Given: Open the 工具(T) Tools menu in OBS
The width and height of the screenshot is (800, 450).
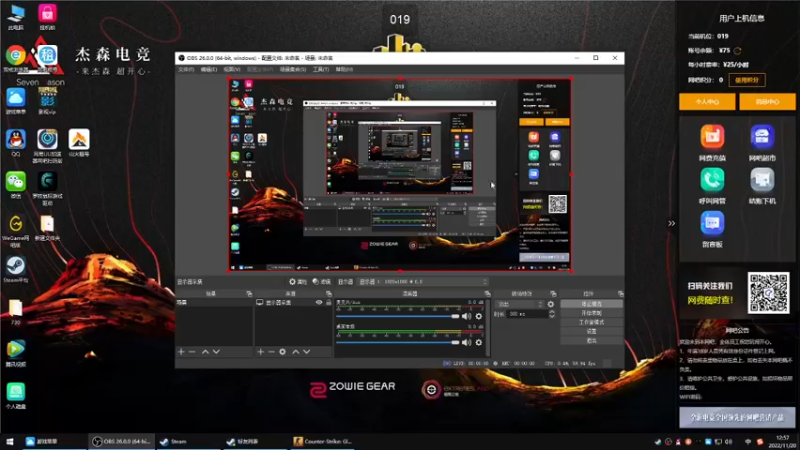Looking at the screenshot, I should coord(320,69).
